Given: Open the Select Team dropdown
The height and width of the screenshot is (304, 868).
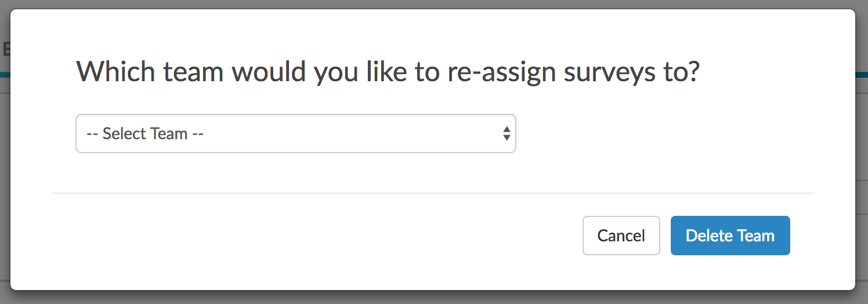Looking at the screenshot, I should (x=295, y=133).
